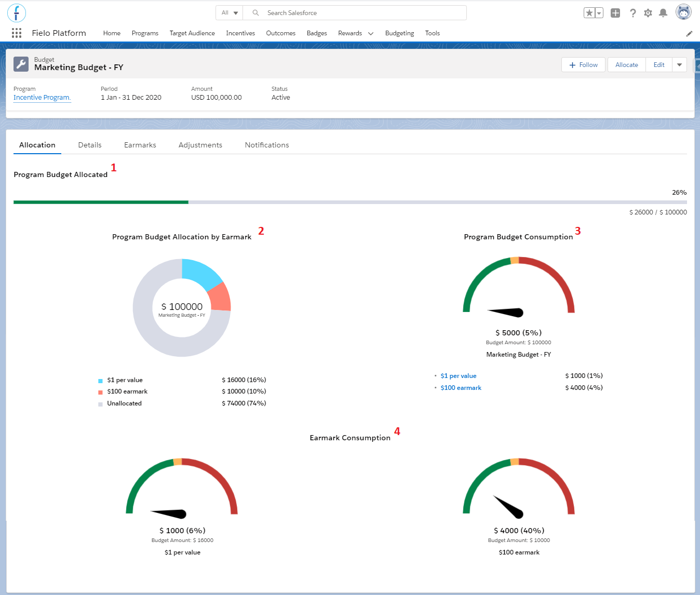Click the Earmark Consumption heading

click(350, 438)
